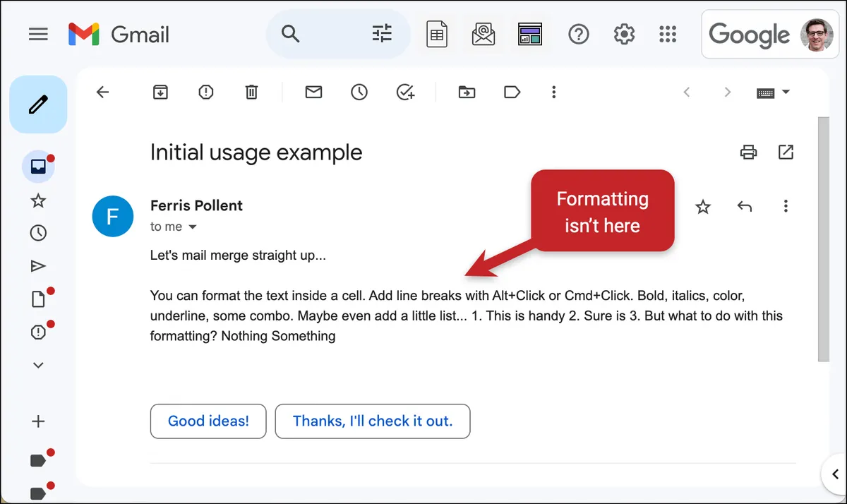This screenshot has height=504, width=847.
Task: Open Snoozed in the sidebar
Action: [x=38, y=233]
